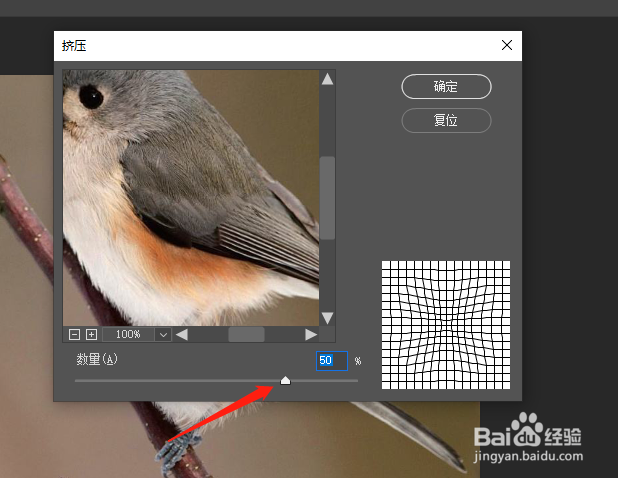
Task: Click preview scroll up arrow
Action: (x=327, y=79)
